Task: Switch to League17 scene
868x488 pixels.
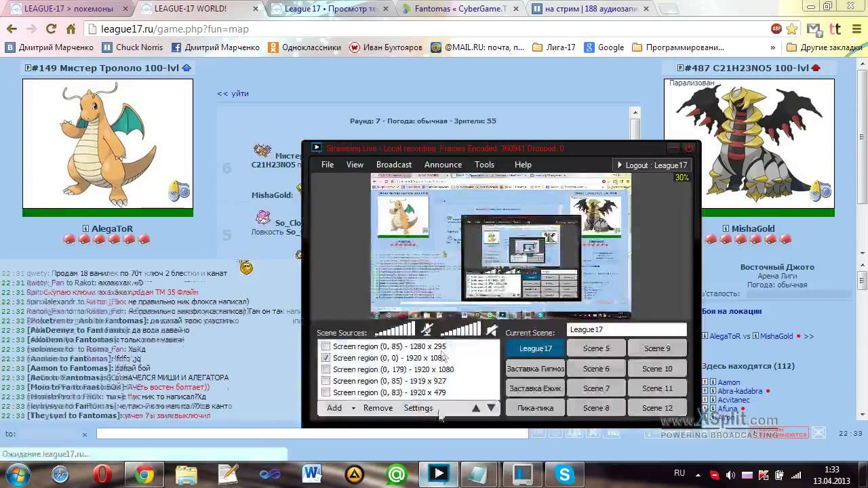Action: (x=536, y=348)
